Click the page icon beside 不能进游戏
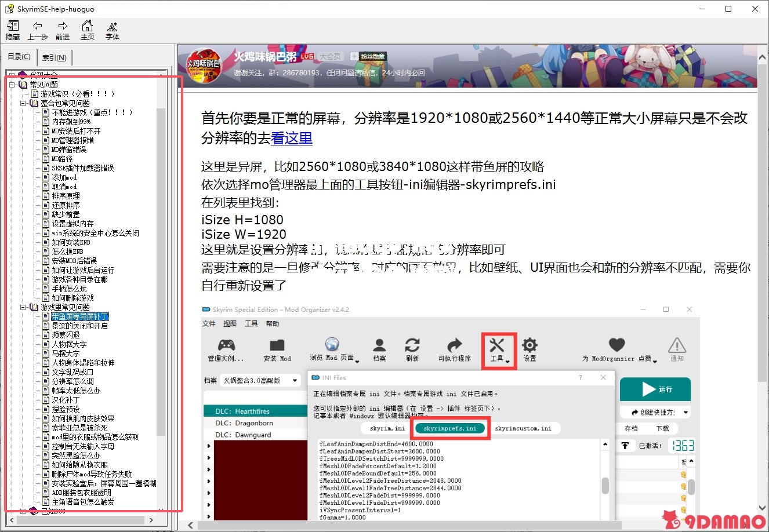Viewport: 769px width, 532px height. [x=46, y=112]
